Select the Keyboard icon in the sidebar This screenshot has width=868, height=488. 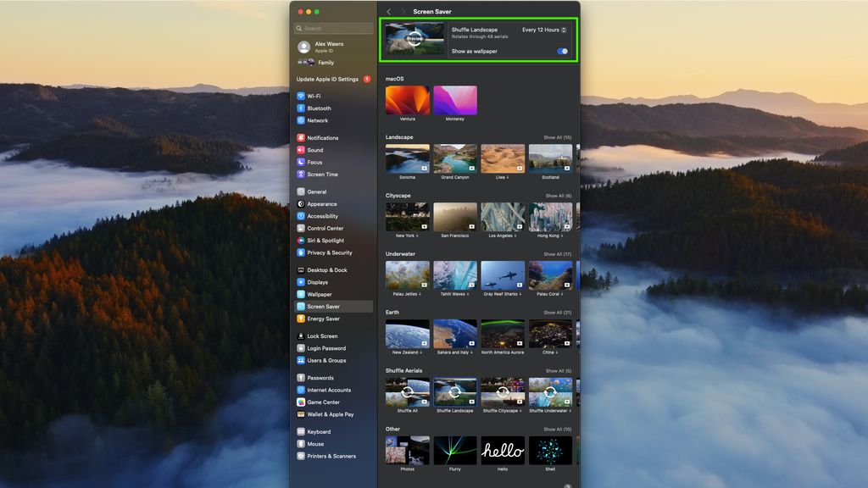click(x=300, y=431)
